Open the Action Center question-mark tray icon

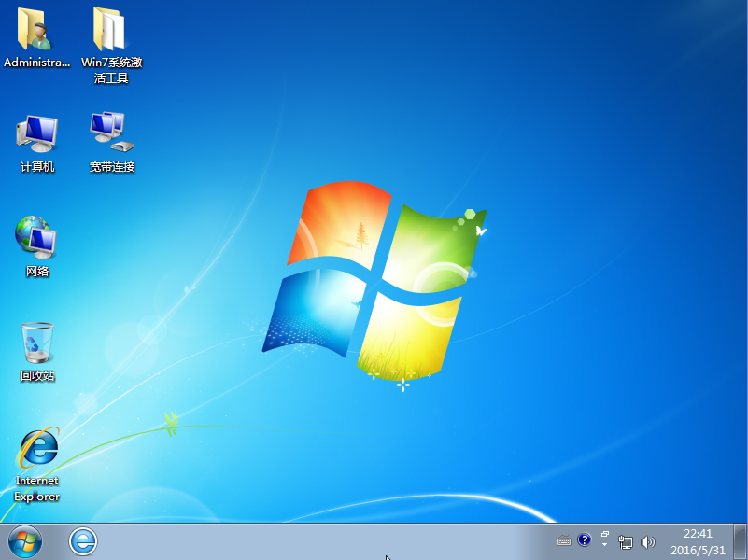[584, 540]
